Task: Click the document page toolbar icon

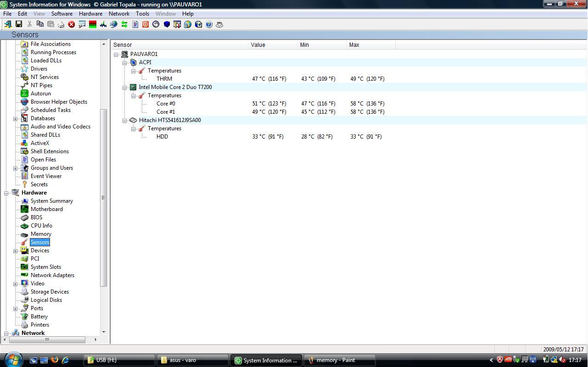Action: click(135, 24)
